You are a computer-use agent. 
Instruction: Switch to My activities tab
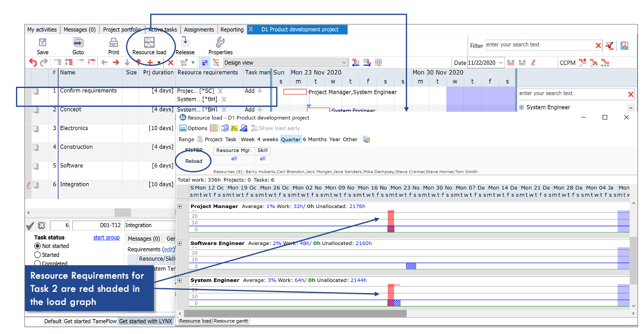click(42, 29)
